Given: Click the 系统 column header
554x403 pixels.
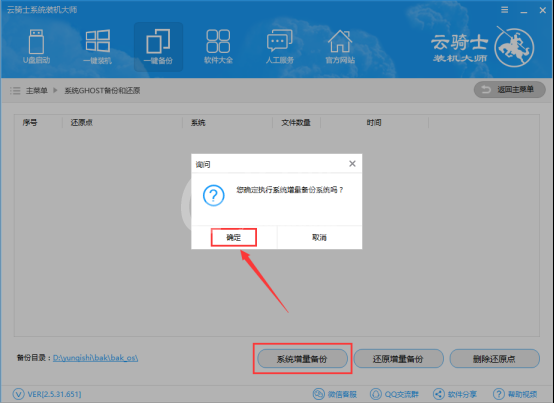Looking at the screenshot, I should (x=198, y=123).
